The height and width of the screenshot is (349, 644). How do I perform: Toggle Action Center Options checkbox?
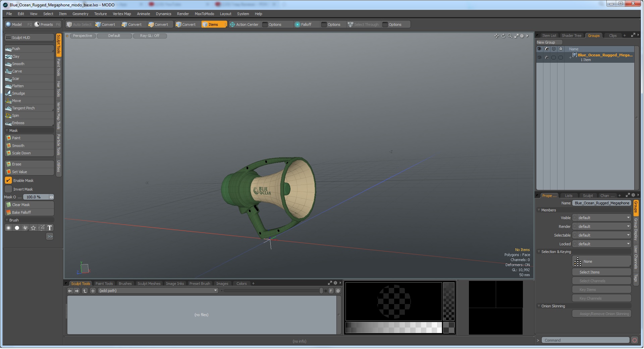(265, 24)
